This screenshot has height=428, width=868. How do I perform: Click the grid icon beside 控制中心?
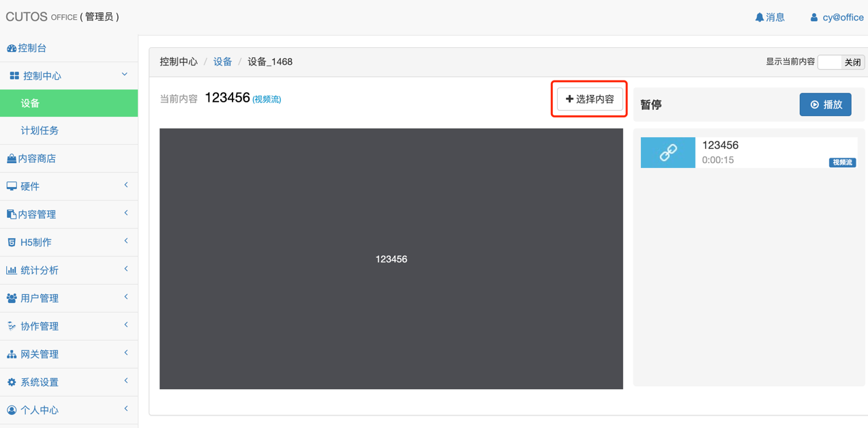14,76
